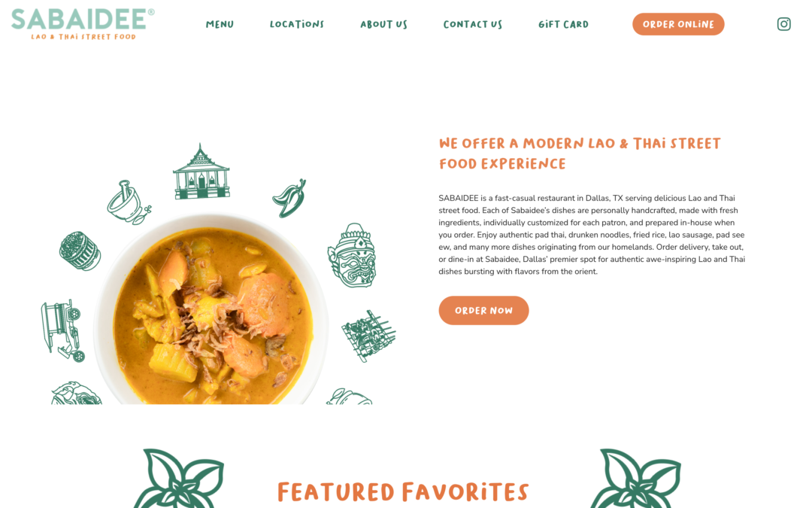The height and width of the screenshot is (508, 812).
Task: Open the Menu navigation item
Action: tap(220, 24)
